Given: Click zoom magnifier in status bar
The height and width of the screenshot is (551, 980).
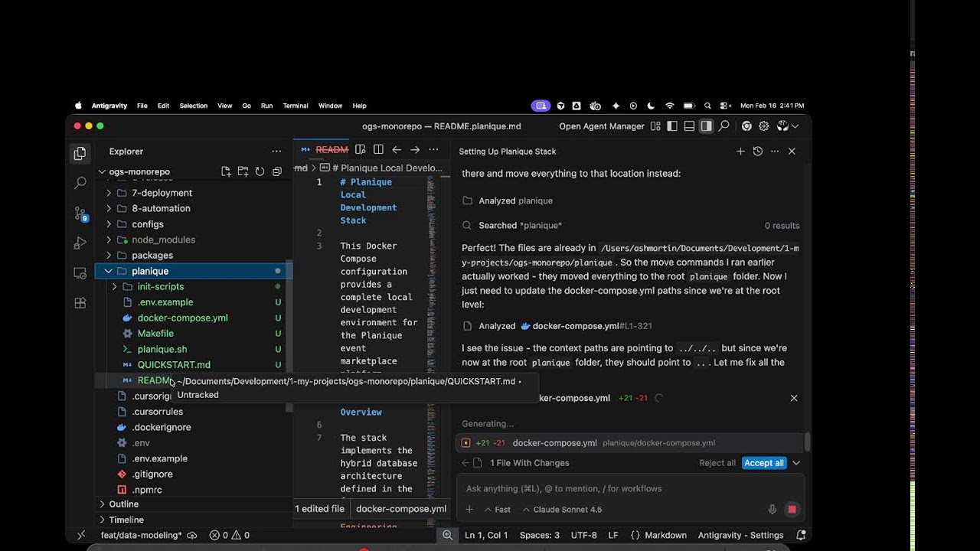Looking at the screenshot, I should pos(447,535).
